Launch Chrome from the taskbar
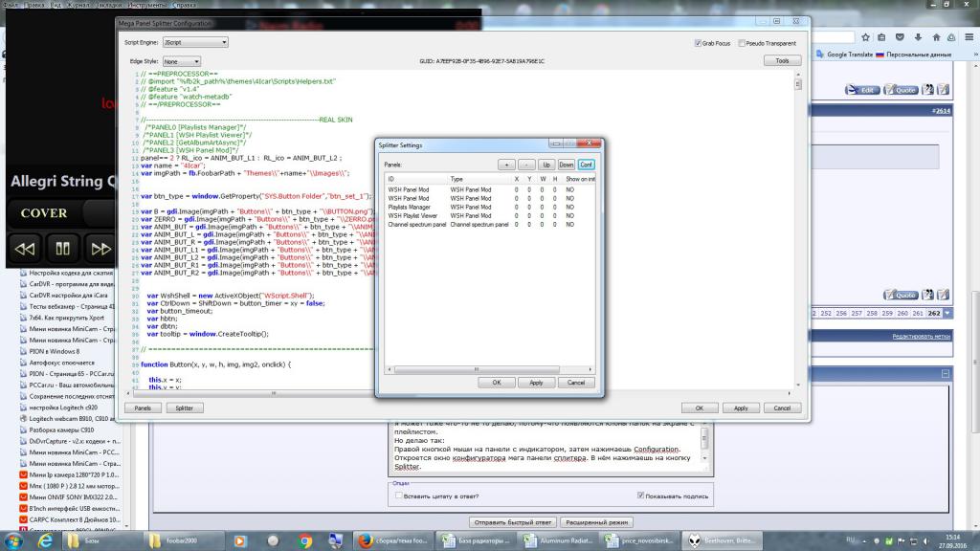The height and width of the screenshot is (551, 980). 305,540
